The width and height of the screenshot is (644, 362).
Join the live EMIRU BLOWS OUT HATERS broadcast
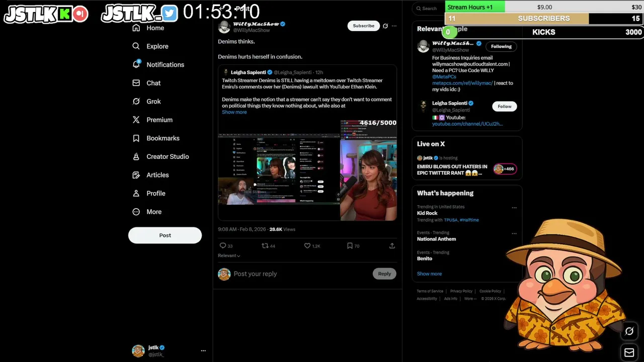click(452, 170)
